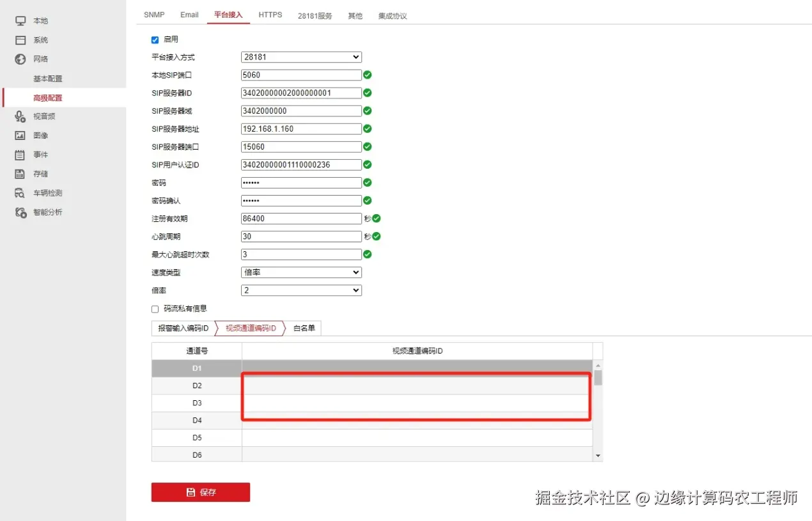Select the 报警输入编码ID sub-tab
Screen dimensions: 812x521
[x=183, y=328]
